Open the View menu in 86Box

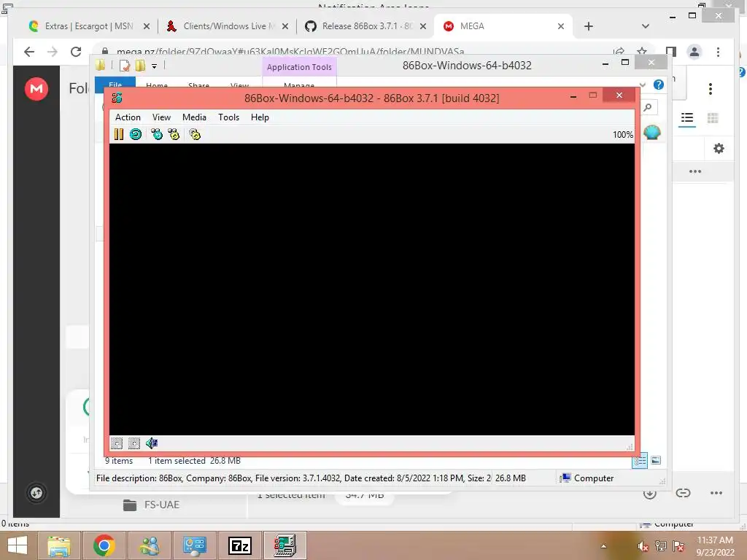[x=161, y=117]
